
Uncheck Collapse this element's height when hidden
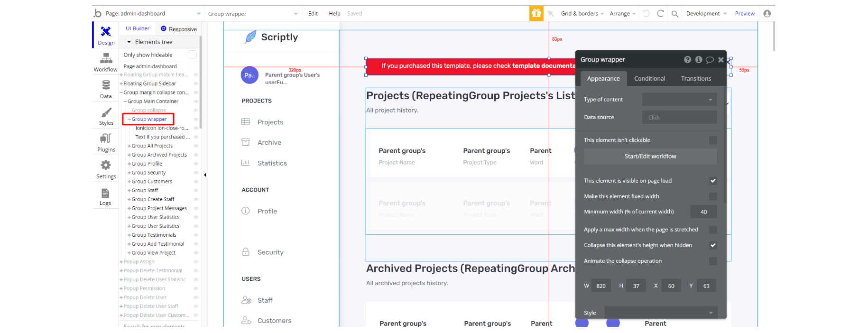click(x=713, y=245)
